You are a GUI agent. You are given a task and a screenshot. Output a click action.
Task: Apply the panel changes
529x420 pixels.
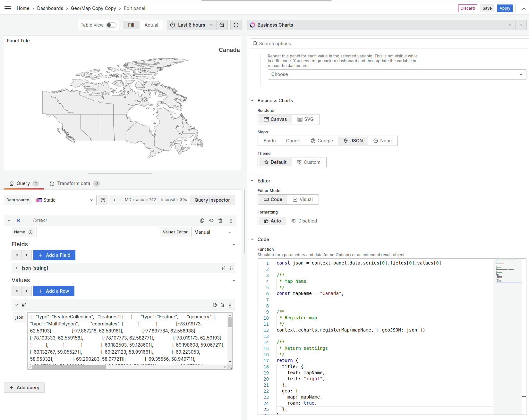click(x=505, y=8)
